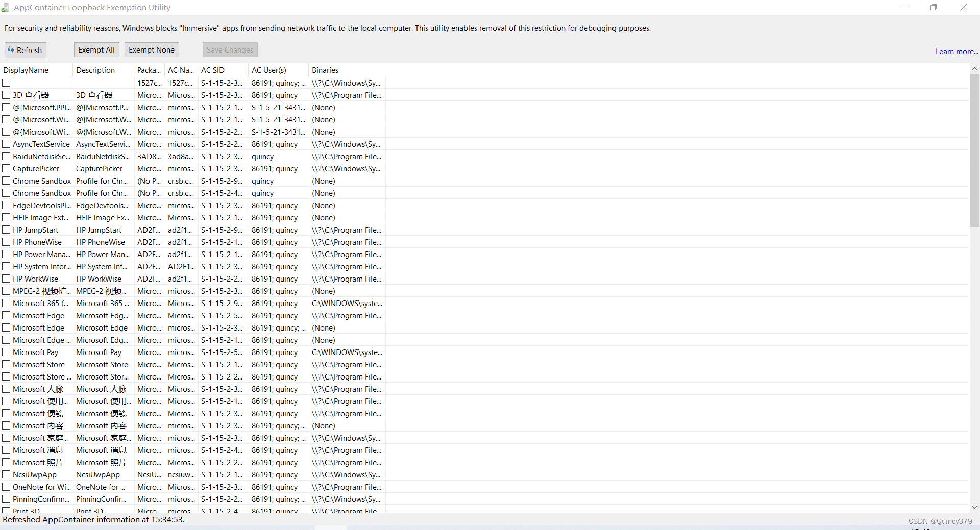Viewport: 980px width, 530px height.
Task: Check the blank-name first row checkbox
Action: (x=6, y=83)
